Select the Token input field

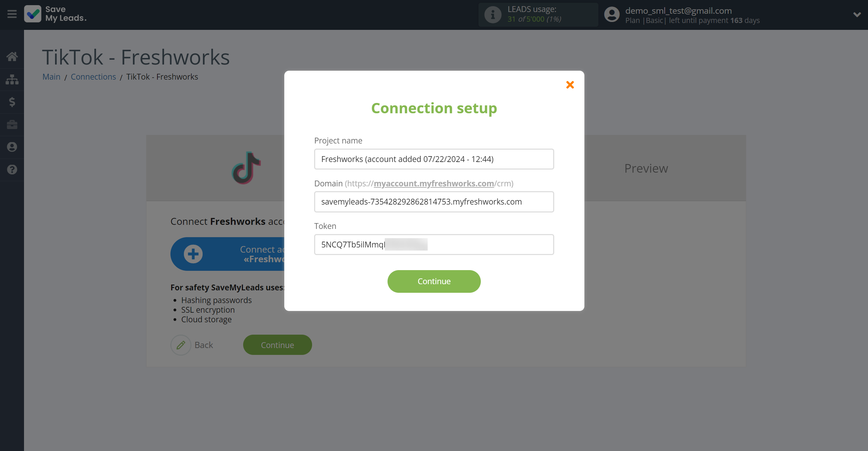pos(434,244)
